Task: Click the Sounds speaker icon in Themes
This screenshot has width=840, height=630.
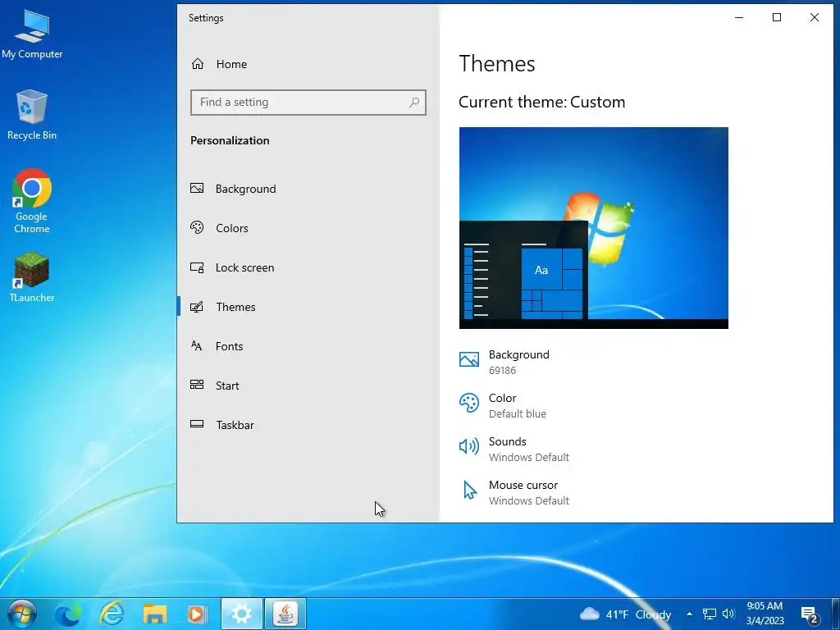Action: point(468,446)
